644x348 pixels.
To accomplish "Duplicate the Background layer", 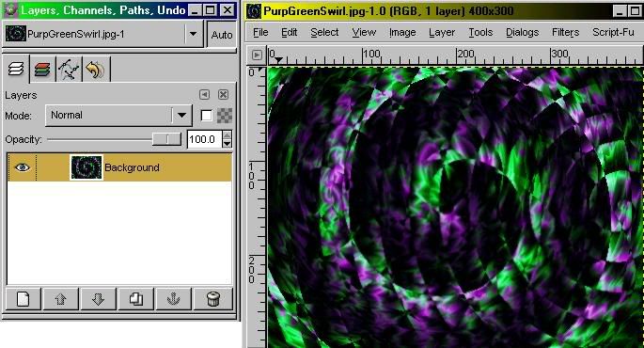I will pyautogui.click(x=136, y=299).
